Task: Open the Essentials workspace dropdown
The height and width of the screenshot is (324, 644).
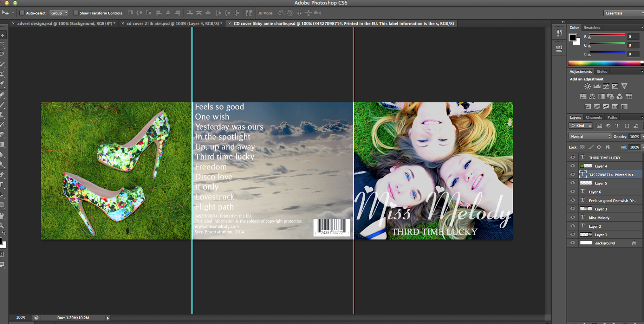Action: point(624,13)
